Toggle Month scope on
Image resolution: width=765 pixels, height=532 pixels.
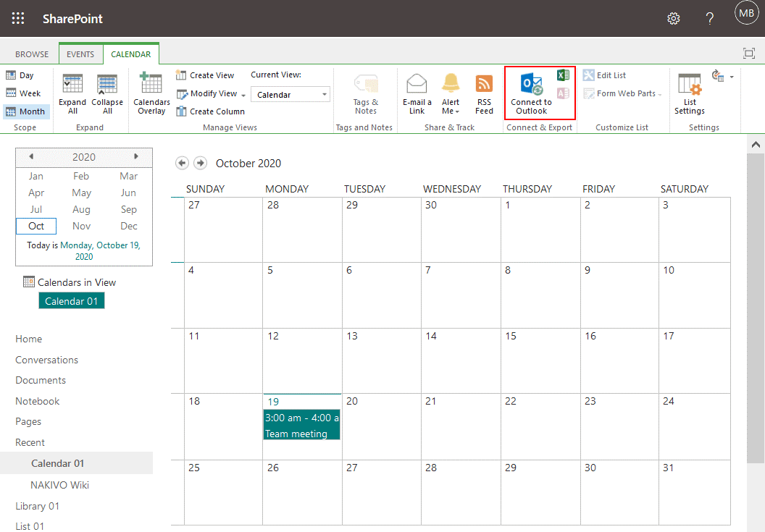tap(26, 111)
